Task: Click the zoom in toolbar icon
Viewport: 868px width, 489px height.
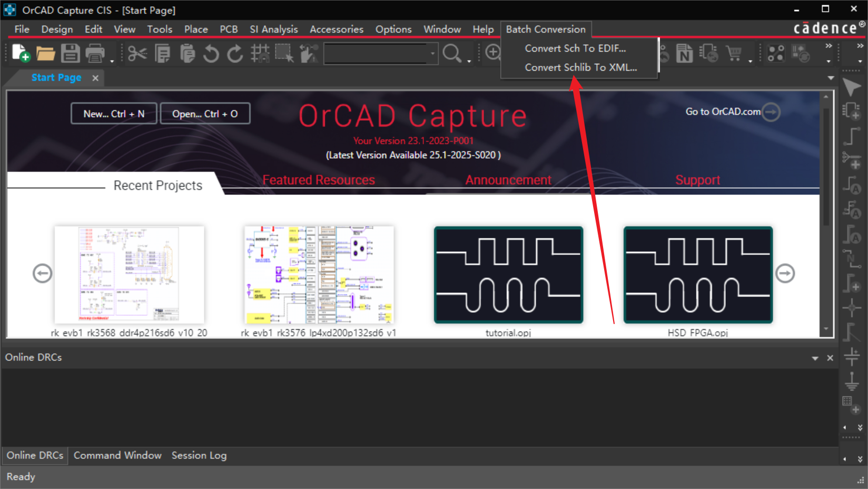Action: tap(493, 53)
